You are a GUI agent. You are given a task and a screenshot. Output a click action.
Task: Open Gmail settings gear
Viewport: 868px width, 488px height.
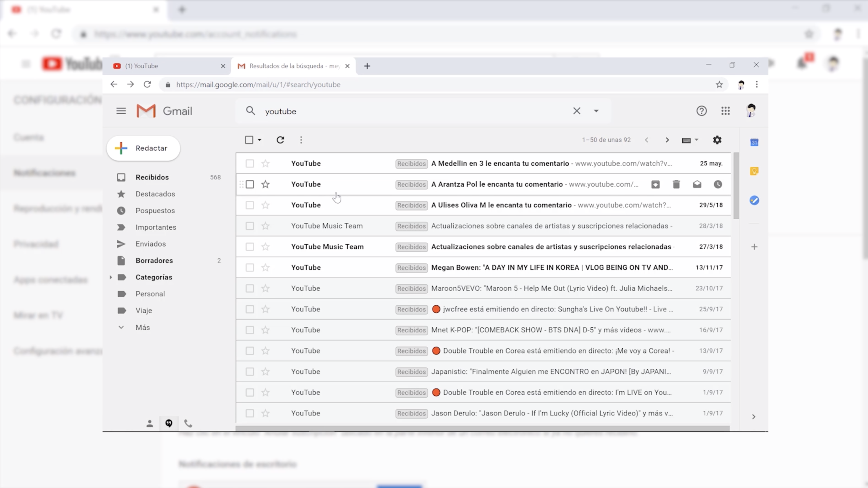tap(717, 140)
